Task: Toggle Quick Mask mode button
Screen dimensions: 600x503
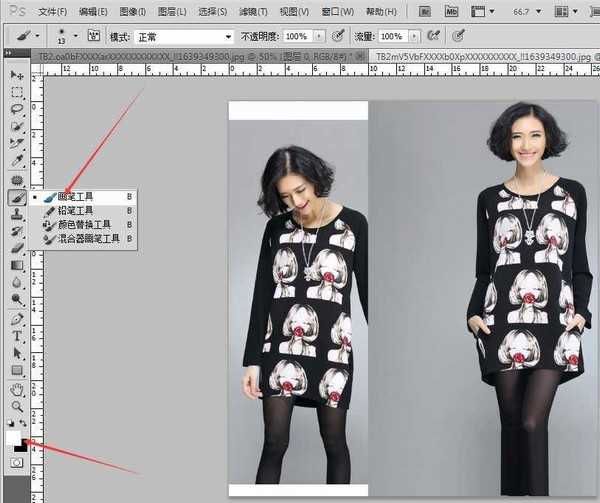Action: (17, 463)
